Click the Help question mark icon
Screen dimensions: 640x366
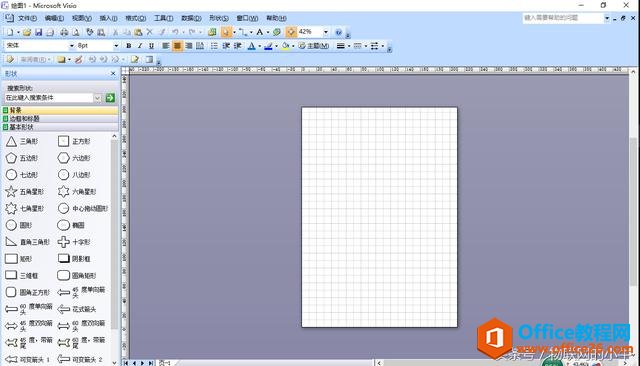338,32
